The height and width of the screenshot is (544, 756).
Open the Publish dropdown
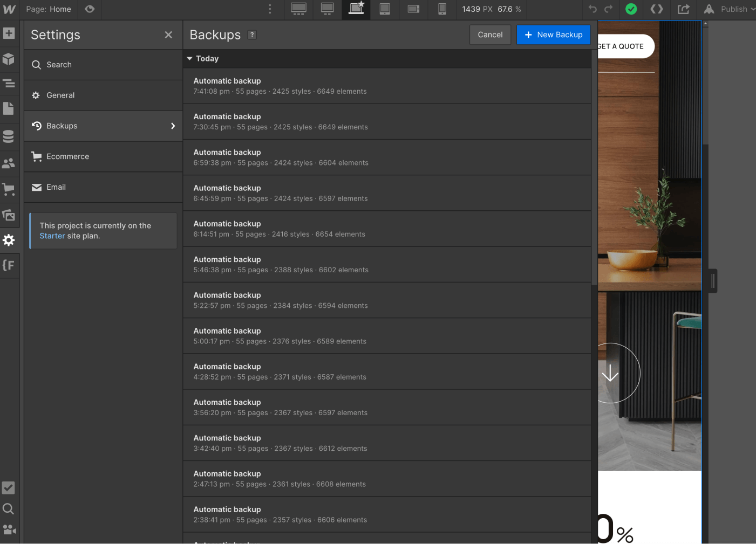pyautogui.click(x=734, y=9)
